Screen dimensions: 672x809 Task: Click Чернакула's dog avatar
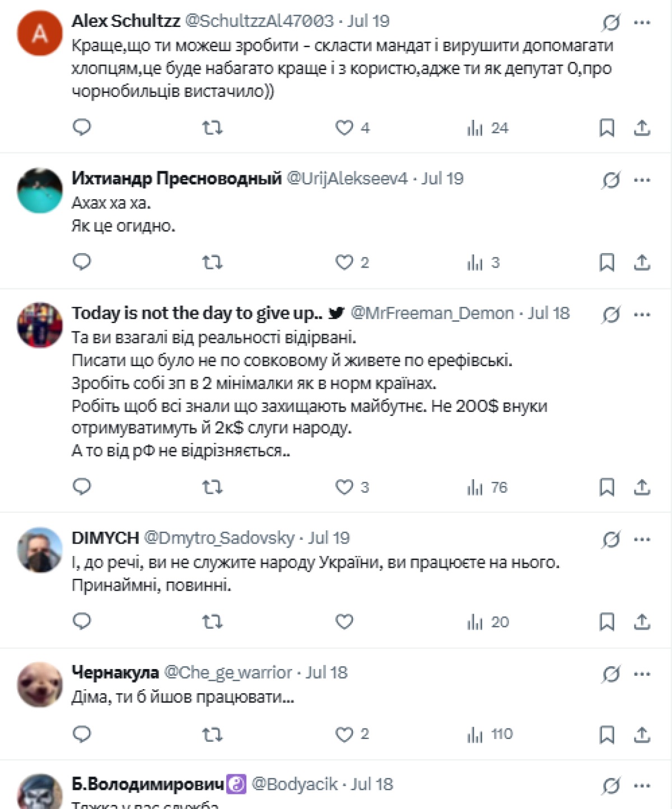[x=40, y=684]
